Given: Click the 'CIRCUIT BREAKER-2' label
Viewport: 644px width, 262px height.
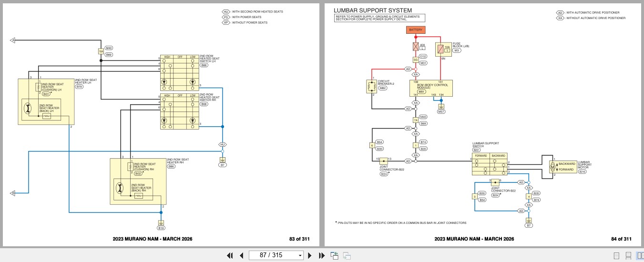Looking at the screenshot, I should point(386,83).
